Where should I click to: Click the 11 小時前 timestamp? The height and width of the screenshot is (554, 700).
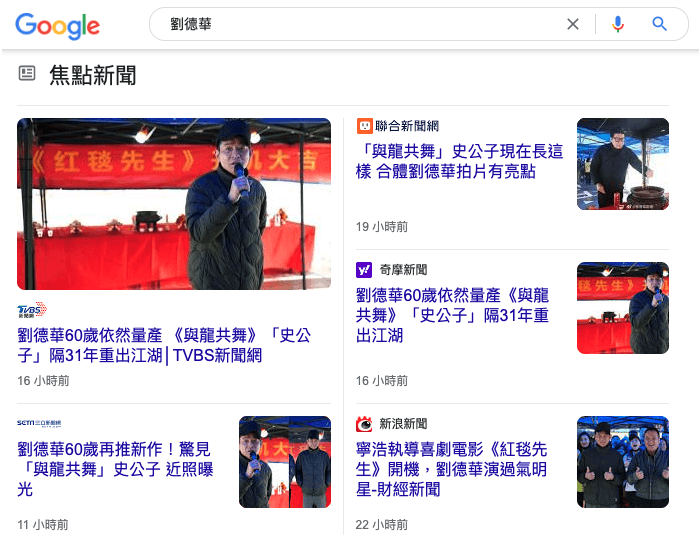43,525
